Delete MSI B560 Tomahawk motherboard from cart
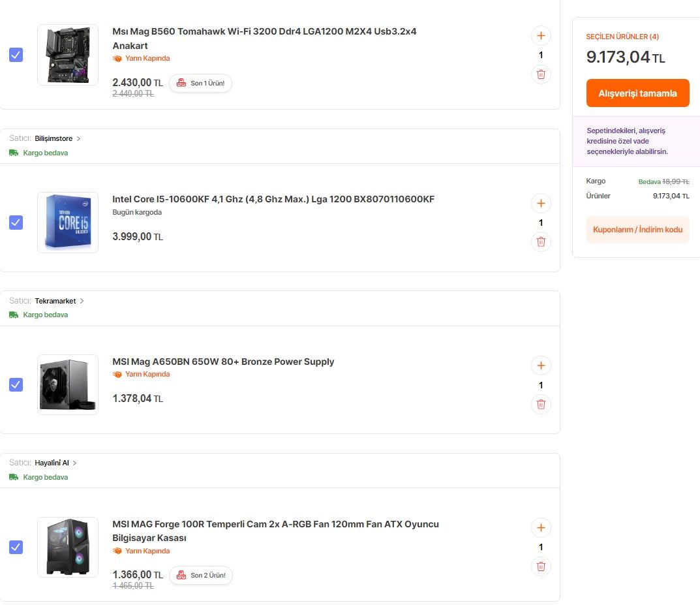The height and width of the screenshot is (605, 700). [x=541, y=74]
